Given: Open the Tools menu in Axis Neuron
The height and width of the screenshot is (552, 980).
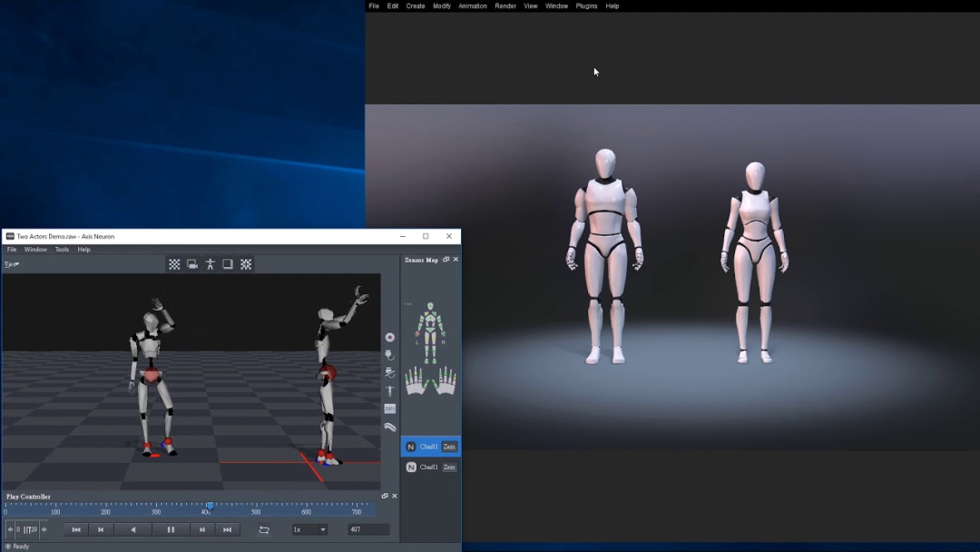Looking at the screenshot, I should click(62, 250).
